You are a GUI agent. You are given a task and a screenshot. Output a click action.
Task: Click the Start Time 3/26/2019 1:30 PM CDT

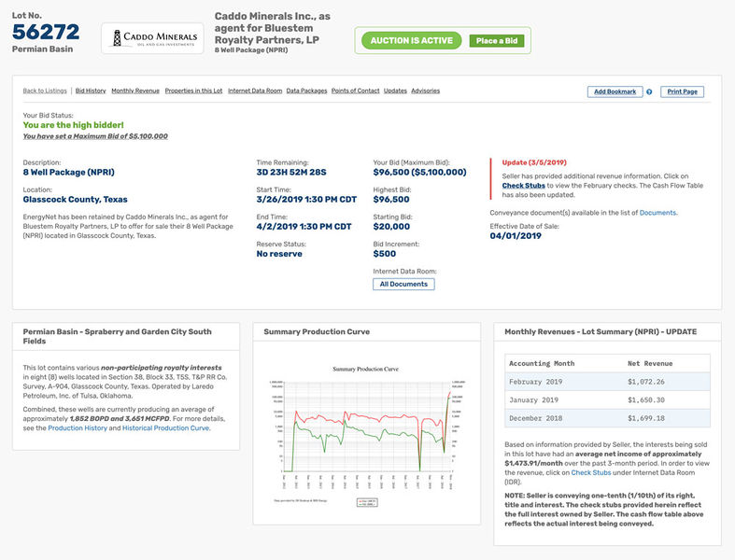[x=306, y=200]
